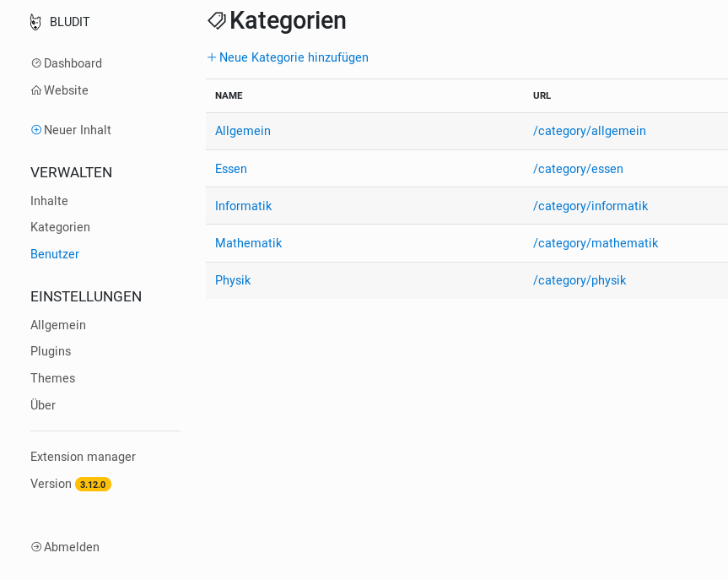The image size is (728, 580).
Task: Click the plus-circle icon beside Neuer Inhalt
Action: 36,130
